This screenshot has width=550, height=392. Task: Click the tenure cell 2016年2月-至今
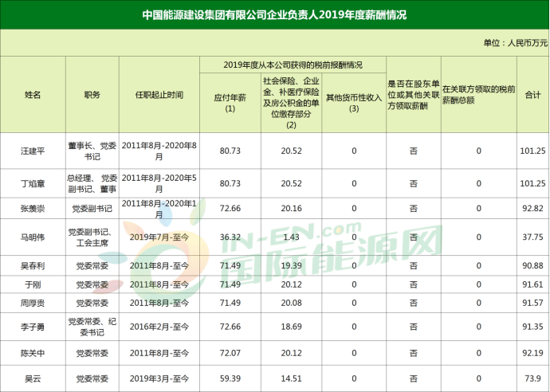159,327
